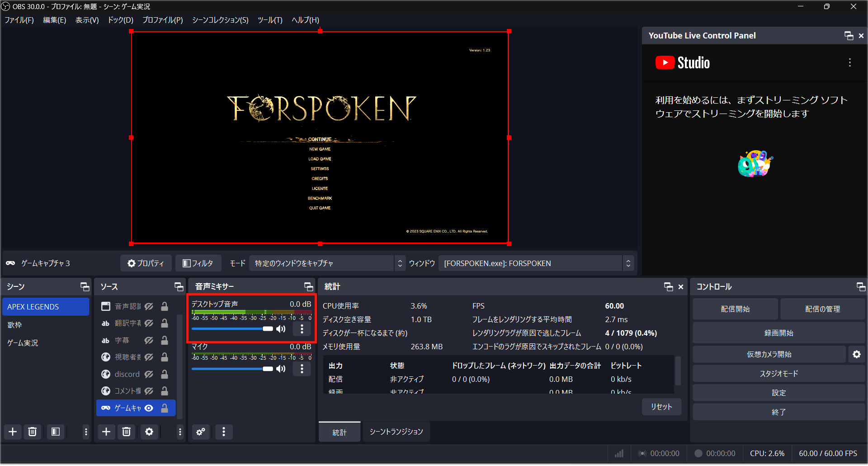Switch to the シーントランジション tab
868x466 pixels.
pyautogui.click(x=396, y=433)
